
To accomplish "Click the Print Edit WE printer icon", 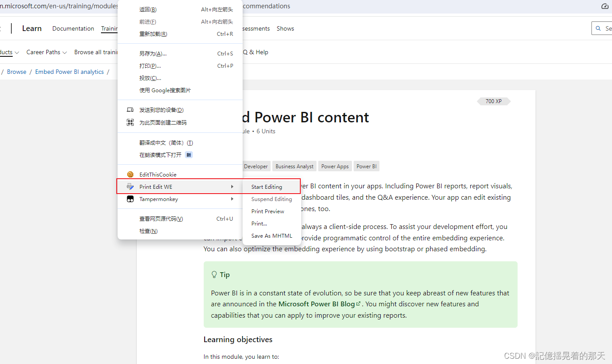I will [130, 187].
